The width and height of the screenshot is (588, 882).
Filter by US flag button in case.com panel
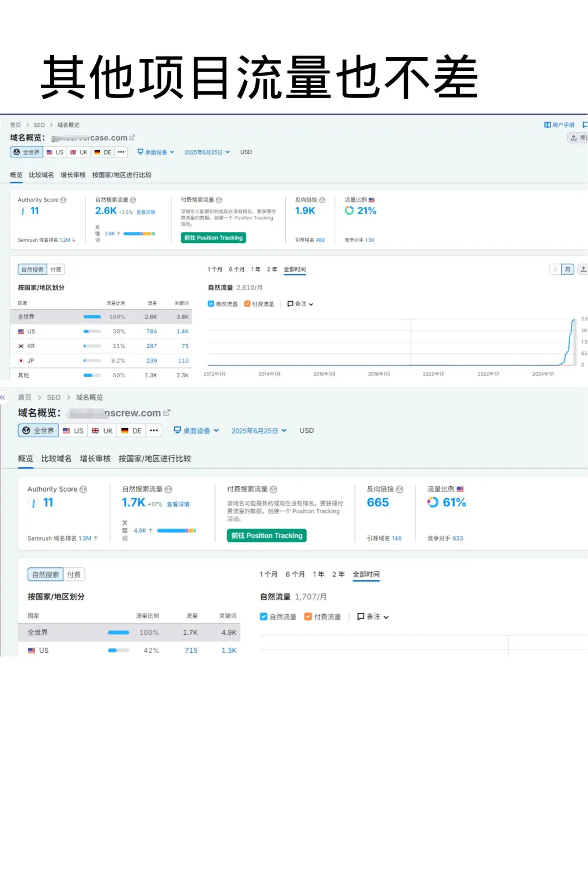tap(55, 152)
